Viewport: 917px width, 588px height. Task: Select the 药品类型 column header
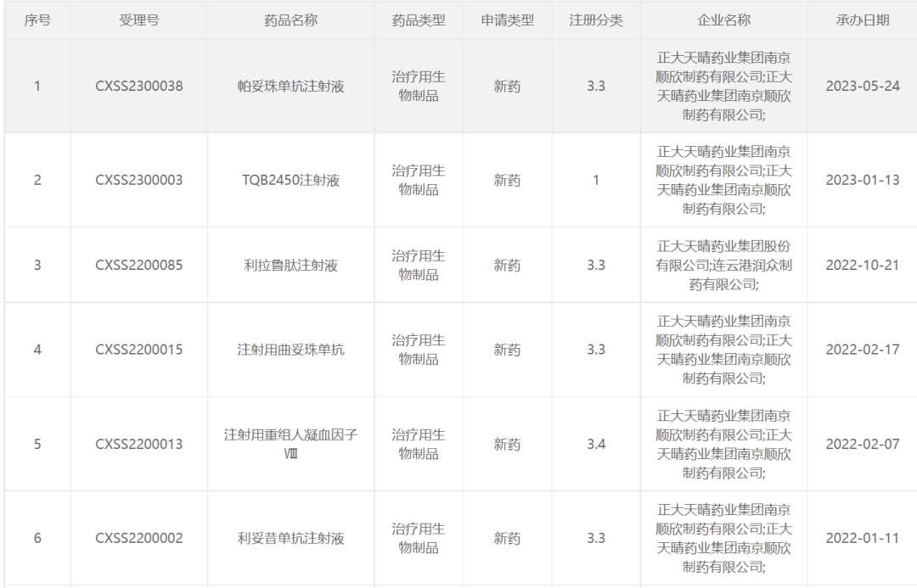click(x=419, y=20)
